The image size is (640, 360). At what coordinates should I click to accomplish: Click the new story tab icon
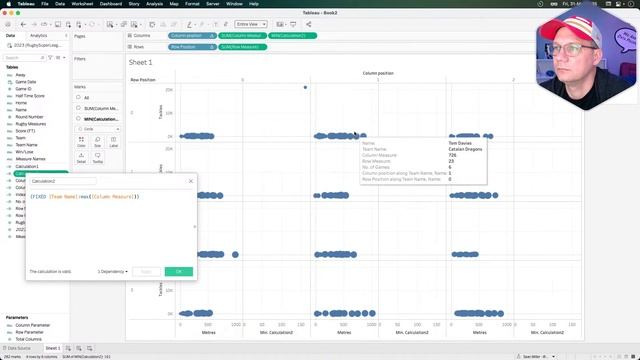[x=89, y=348]
